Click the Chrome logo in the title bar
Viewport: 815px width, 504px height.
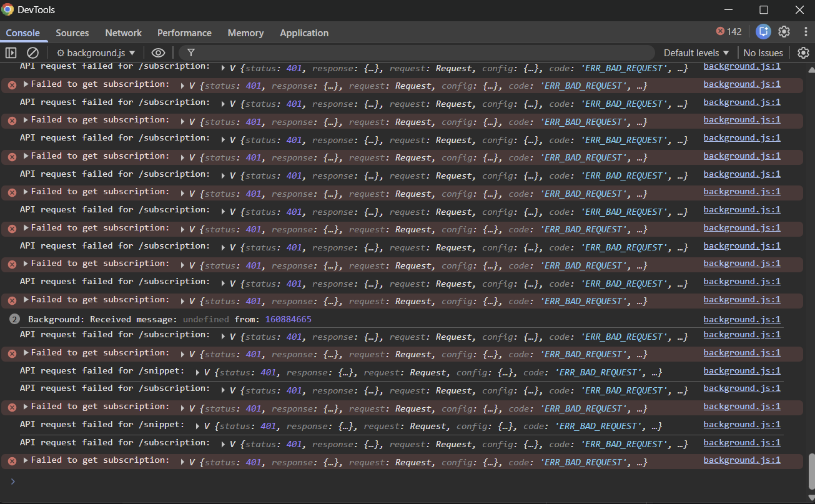pos(8,9)
